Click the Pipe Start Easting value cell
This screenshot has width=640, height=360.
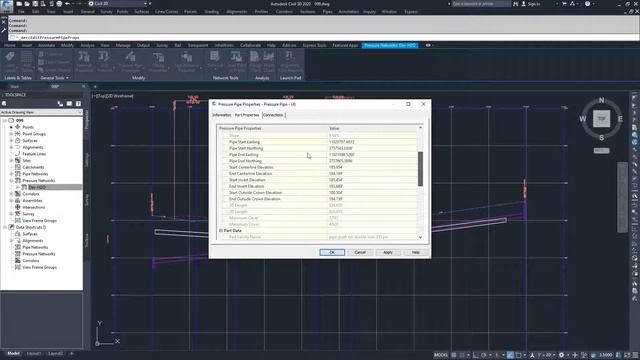click(x=372, y=142)
